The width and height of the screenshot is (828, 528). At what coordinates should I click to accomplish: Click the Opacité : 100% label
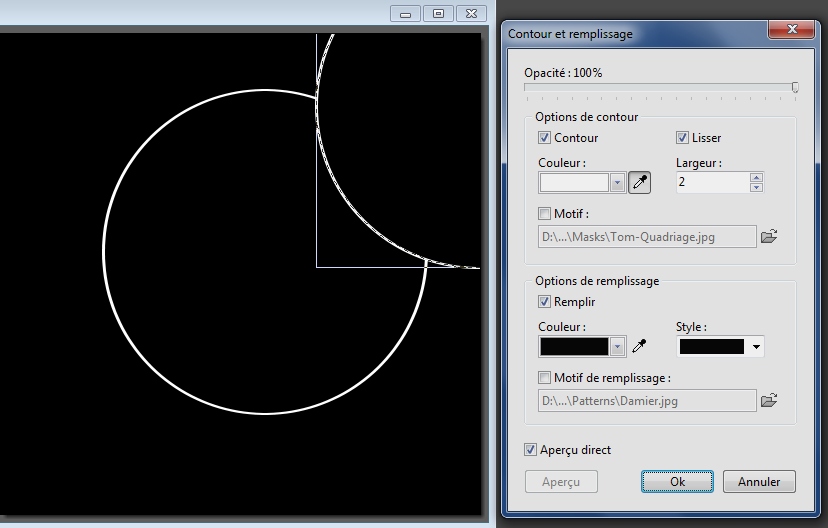(x=563, y=73)
